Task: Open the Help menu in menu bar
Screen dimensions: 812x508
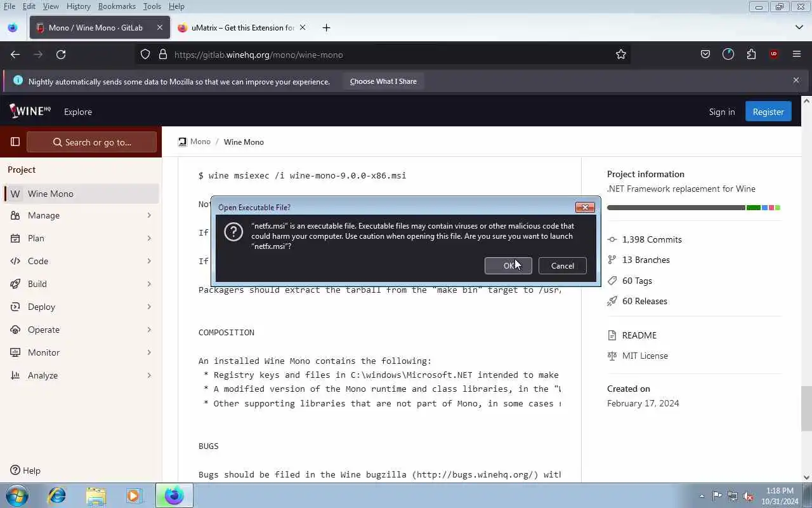Action: point(176,6)
